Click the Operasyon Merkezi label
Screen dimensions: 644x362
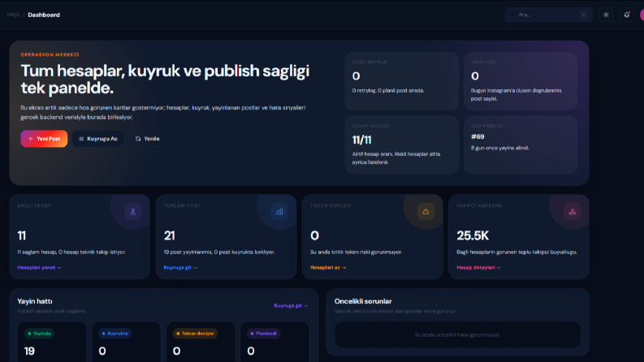[50, 54]
